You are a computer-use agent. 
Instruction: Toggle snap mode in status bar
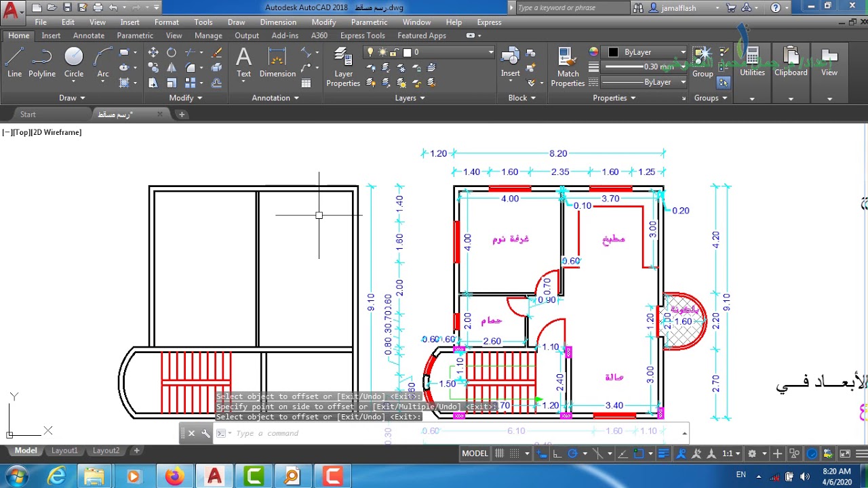(x=515, y=453)
